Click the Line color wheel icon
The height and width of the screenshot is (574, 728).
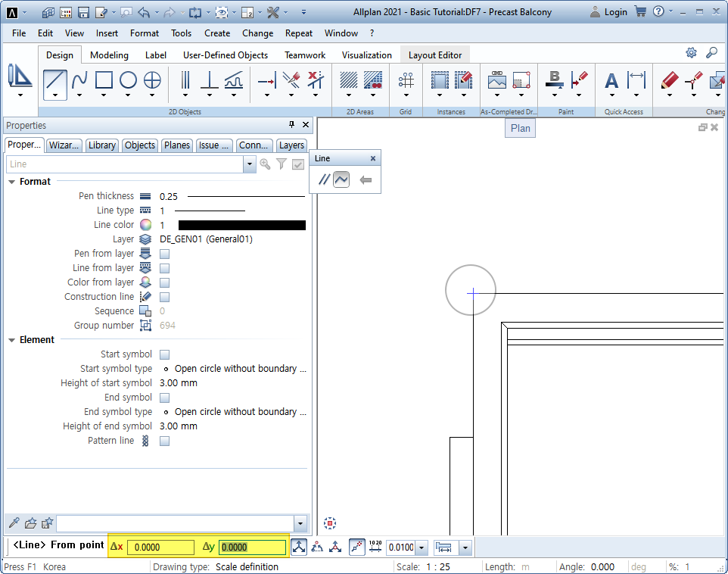pyautogui.click(x=146, y=225)
